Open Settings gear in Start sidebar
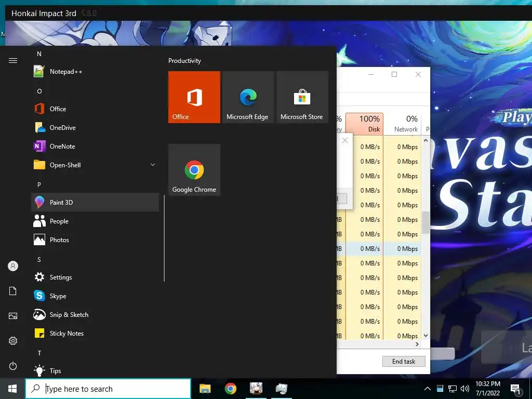This screenshot has width=532, height=399. [13, 341]
